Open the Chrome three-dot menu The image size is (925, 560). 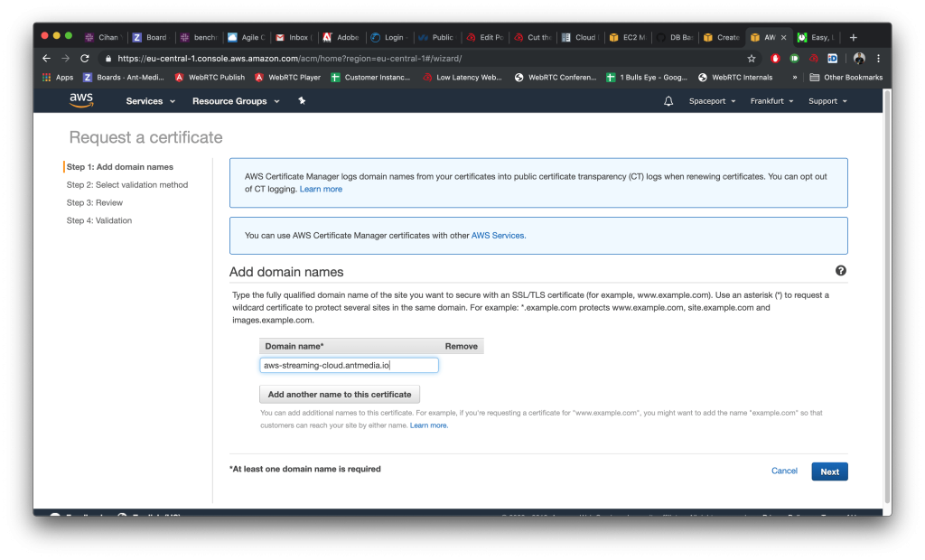click(878, 59)
